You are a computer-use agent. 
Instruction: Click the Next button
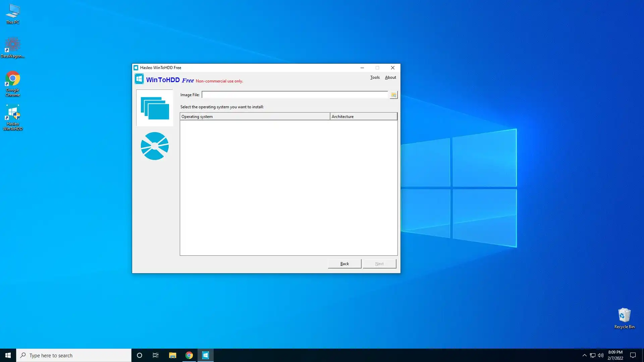tap(379, 264)
